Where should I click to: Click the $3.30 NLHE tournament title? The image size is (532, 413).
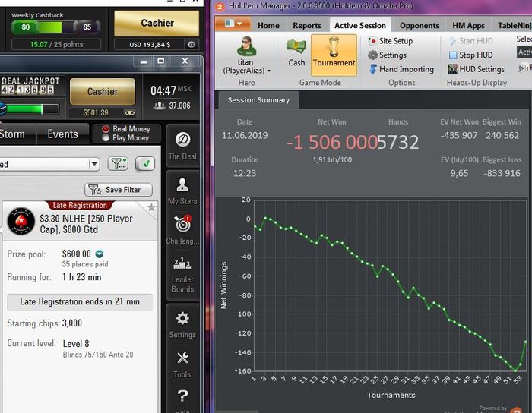pos(86,224)
